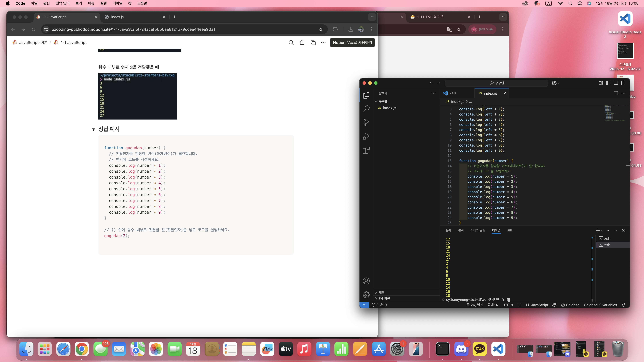
Task: Open the Extensions view in activity bar
Action: 366,150
